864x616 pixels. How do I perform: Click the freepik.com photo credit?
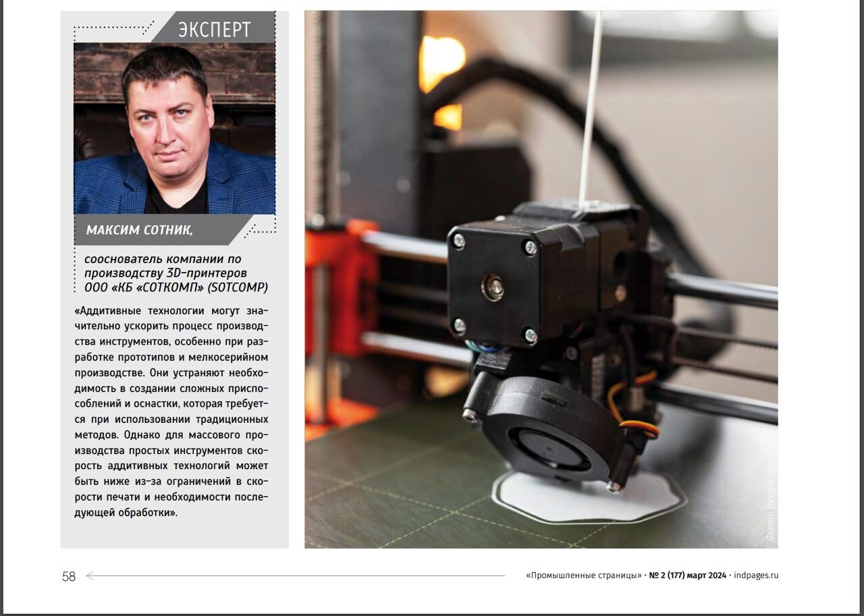[771, 501]
